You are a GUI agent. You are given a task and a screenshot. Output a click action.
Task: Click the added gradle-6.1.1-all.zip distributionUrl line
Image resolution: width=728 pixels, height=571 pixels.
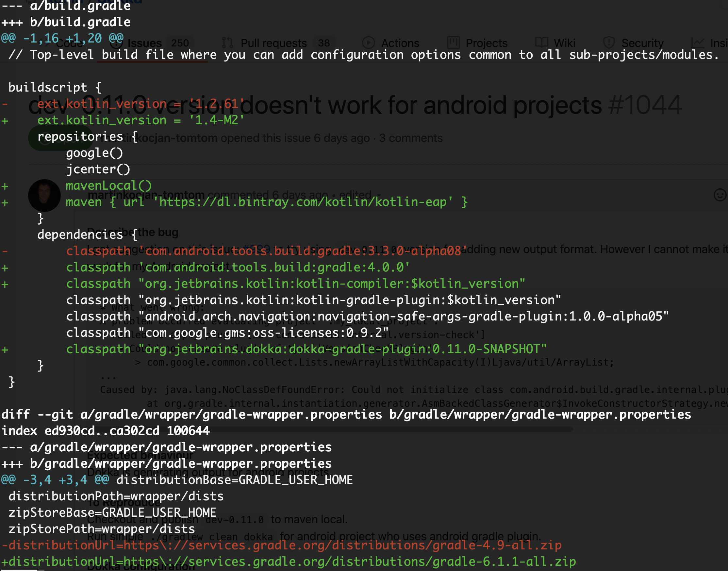pyautogui.click(x=289, y=562)
